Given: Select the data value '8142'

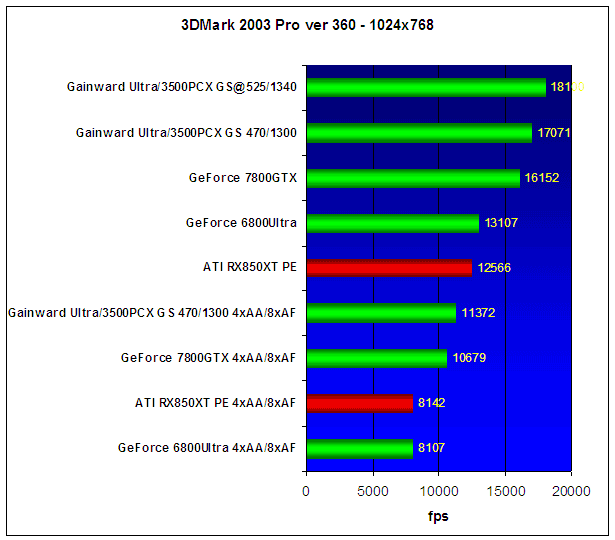Looking at the screenshot, I should click(431, 403).
